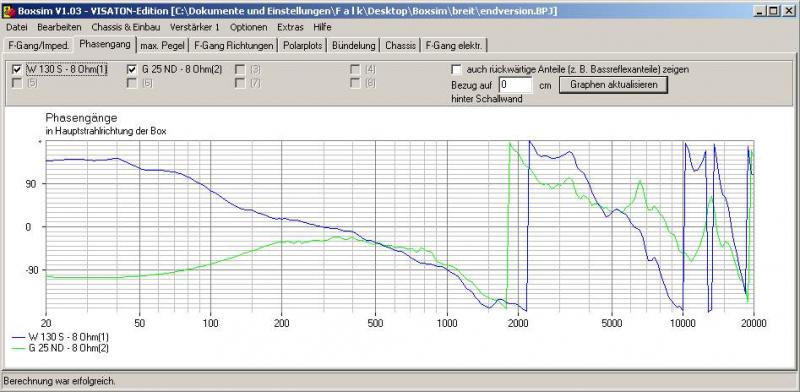This screenshot has height=392, width=800.
Task: Switch to the Polarplots tab
Action: click(303, 45)
